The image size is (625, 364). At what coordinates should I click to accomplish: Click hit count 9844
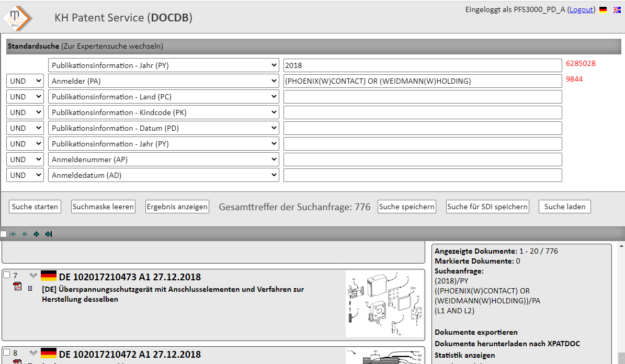(x=574, y=79)
